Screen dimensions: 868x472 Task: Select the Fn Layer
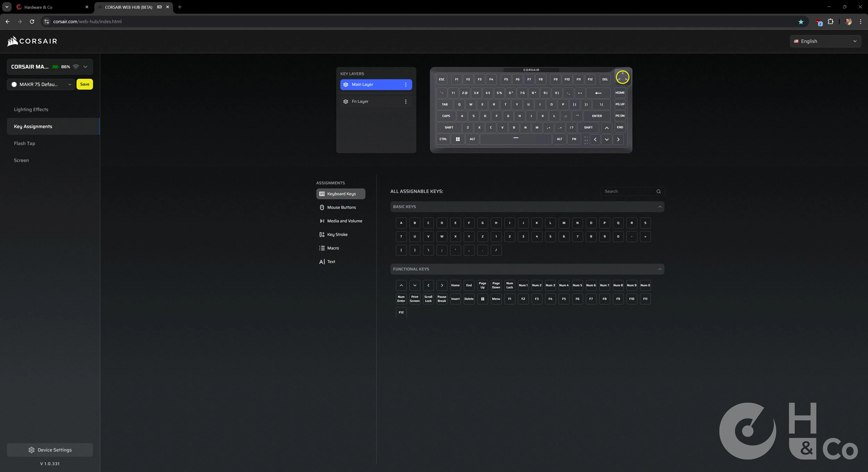coord(376,102)
